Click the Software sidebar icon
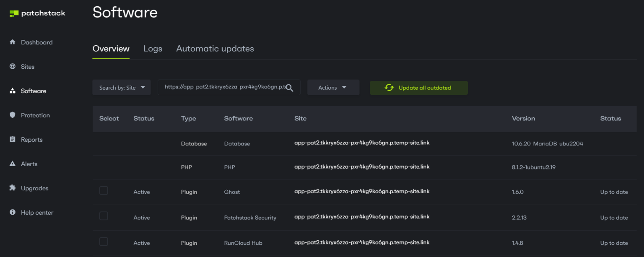The width and height of the screenshot is (644, 257). click(13, 91)
